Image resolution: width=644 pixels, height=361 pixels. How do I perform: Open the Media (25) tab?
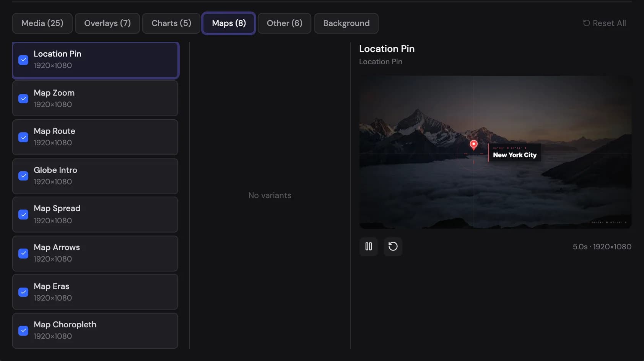click(42, 23)
